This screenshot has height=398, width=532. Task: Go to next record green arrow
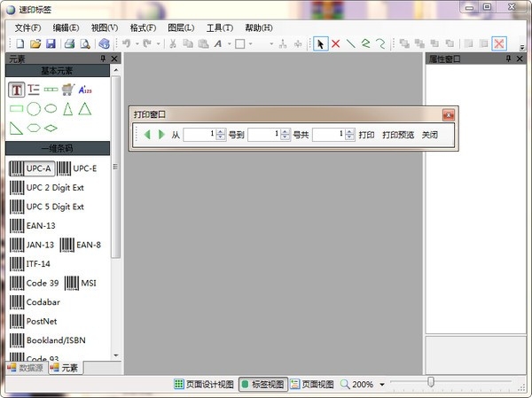pos(161,135)
